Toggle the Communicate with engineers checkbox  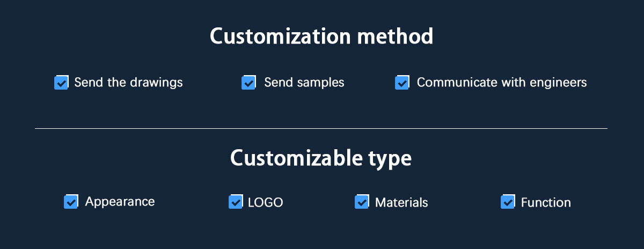[x=402, y=83]
